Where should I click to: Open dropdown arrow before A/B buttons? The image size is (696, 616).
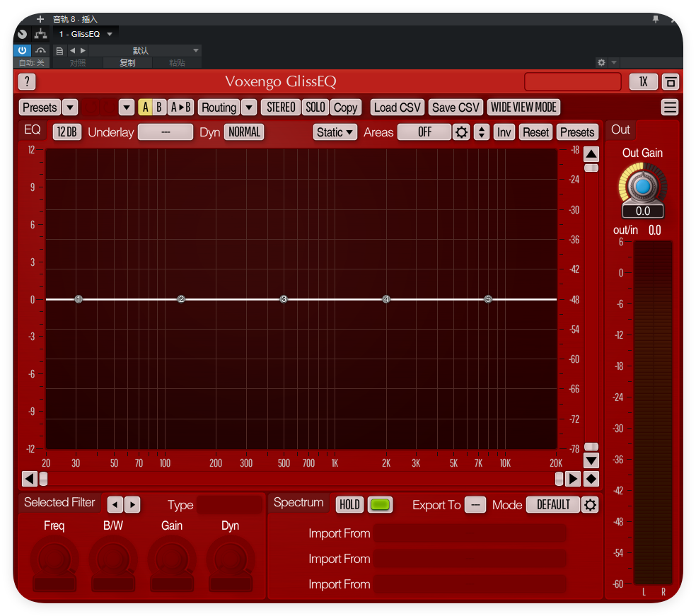click(127, 107)
